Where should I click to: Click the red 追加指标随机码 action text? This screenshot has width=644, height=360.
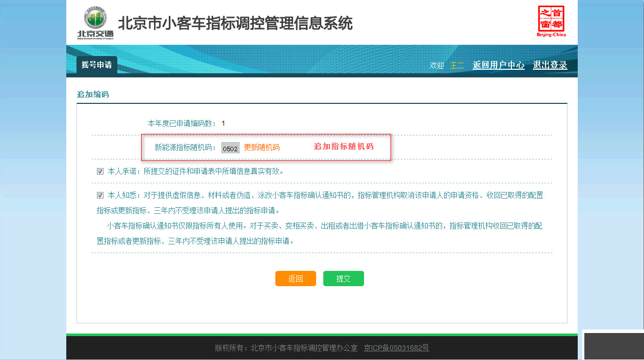(343, 147)
